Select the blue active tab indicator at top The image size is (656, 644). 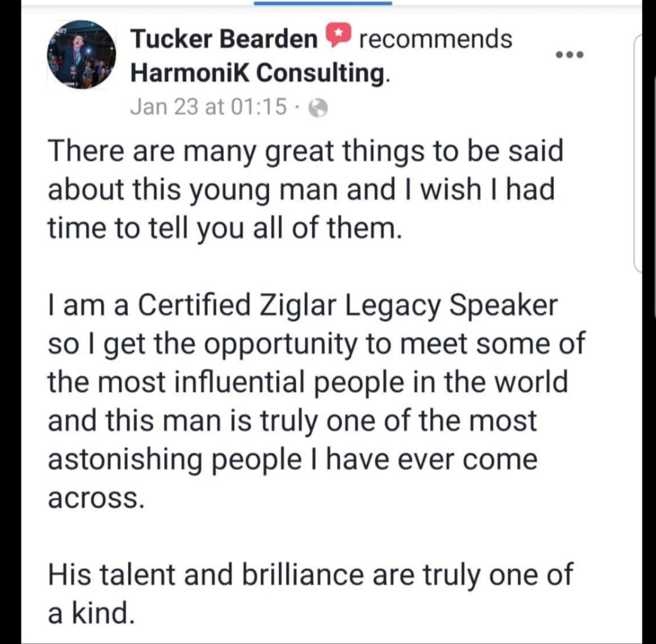click(323, 3)
